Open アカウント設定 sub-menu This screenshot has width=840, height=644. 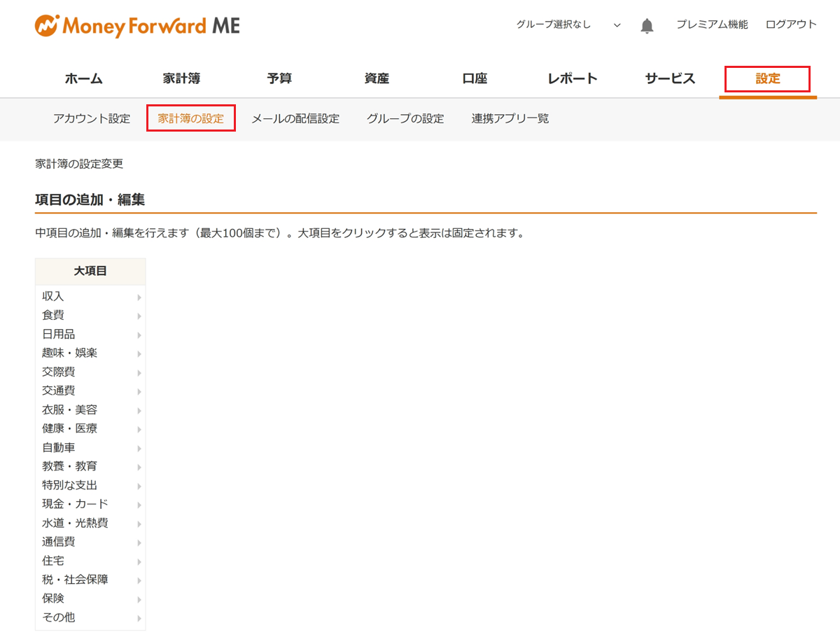[x=92, y=119]
